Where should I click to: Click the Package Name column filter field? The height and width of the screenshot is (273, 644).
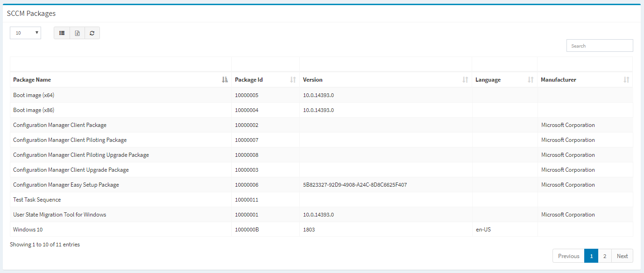[120, 64]
